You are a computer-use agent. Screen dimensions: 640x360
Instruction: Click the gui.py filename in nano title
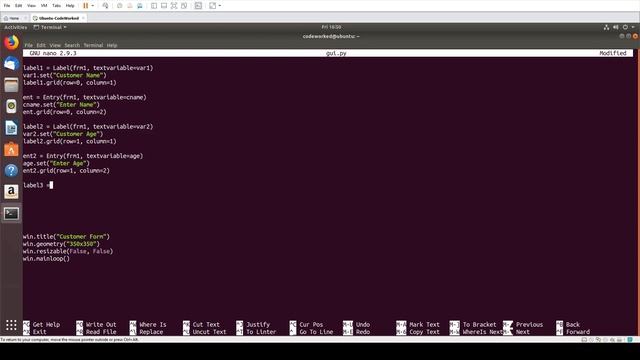tap(336, 53)
